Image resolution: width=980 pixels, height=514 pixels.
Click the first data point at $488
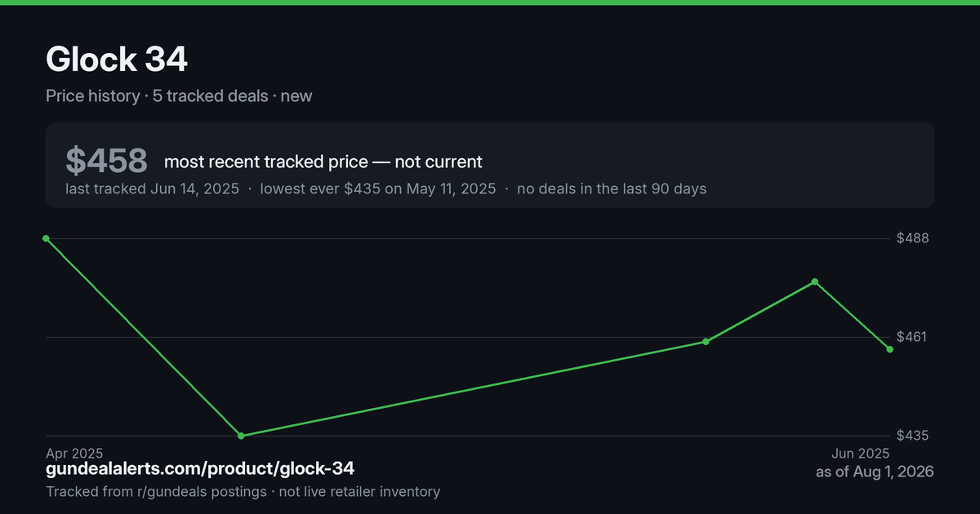click(x=47, y=238)
